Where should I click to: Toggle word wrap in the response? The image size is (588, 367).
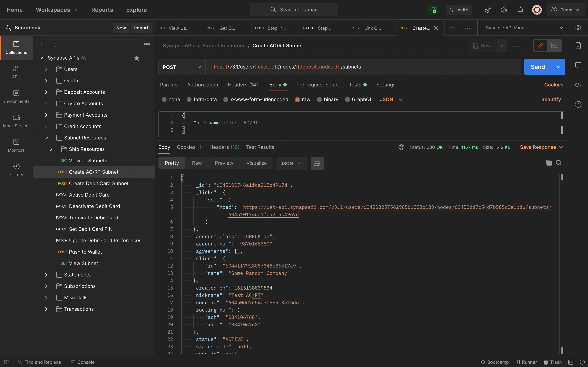317,163
